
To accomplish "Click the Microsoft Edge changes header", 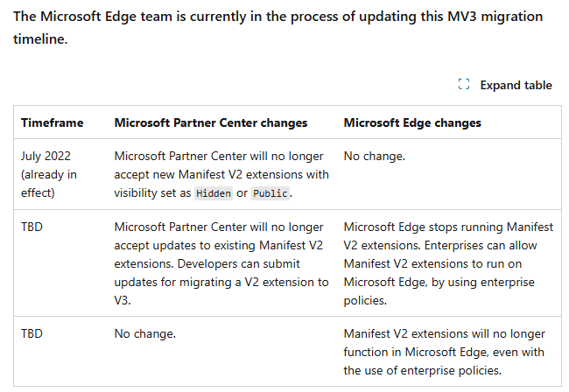I will (x=412, y=122).
